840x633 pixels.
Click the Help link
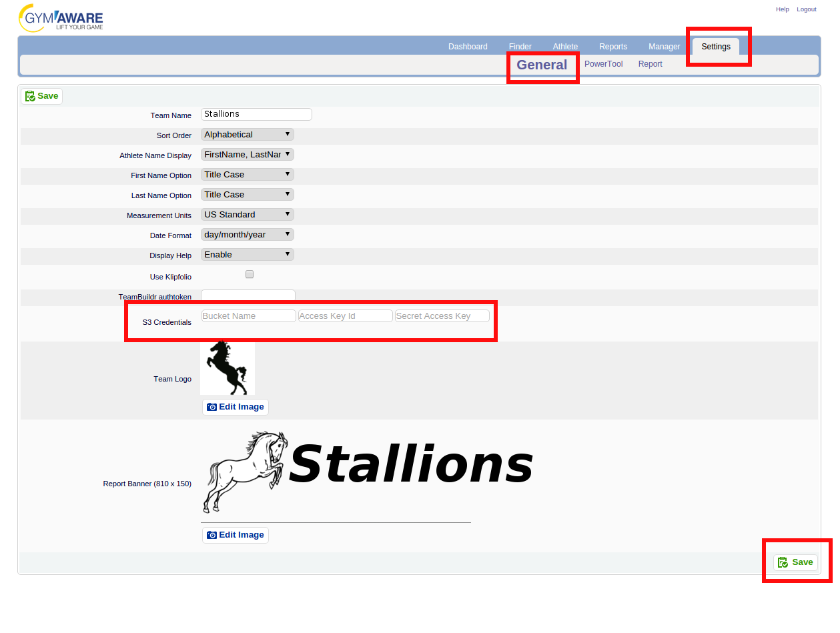point(782,9)
